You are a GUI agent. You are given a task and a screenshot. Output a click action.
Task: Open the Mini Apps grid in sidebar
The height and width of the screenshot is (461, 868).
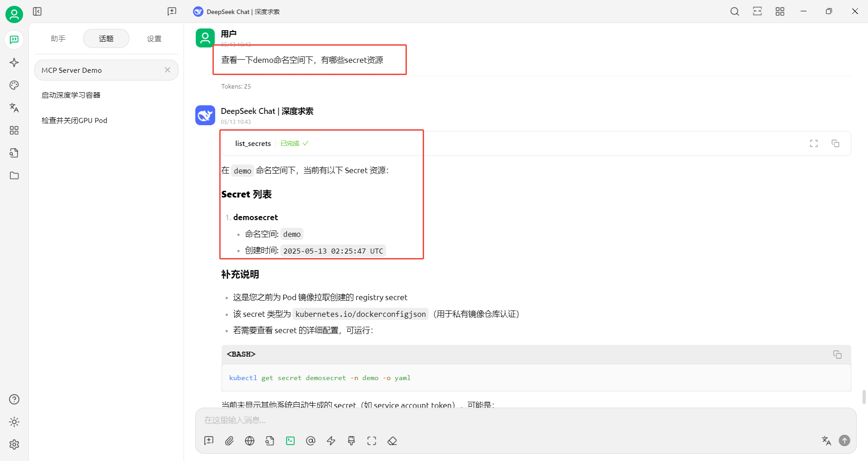pos(14,130)
